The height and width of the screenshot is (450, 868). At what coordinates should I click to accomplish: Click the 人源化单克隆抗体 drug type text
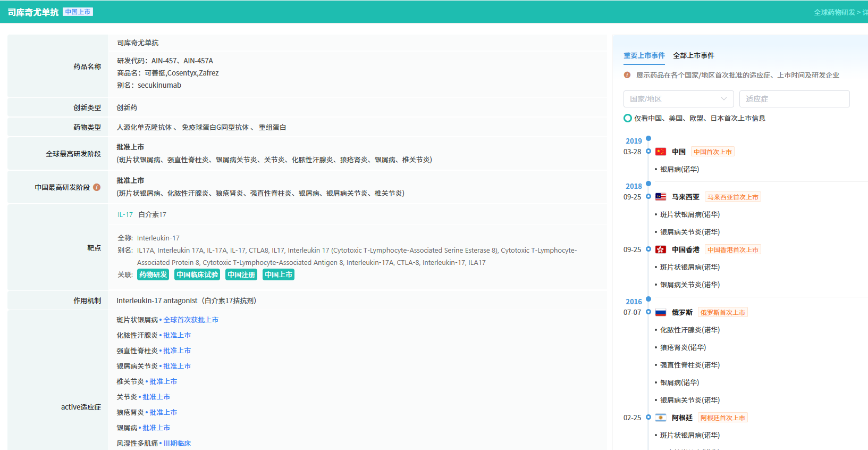pyautogui.click(x=145, y=127)
